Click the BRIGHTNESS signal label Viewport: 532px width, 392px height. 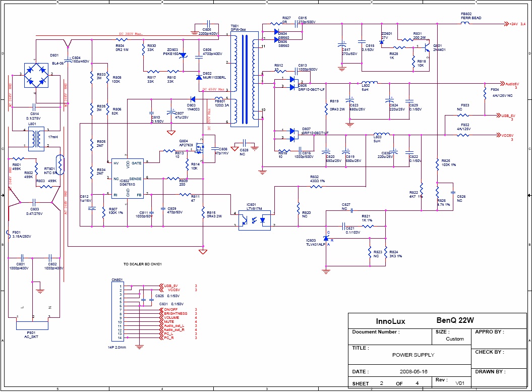pos(175,313)
